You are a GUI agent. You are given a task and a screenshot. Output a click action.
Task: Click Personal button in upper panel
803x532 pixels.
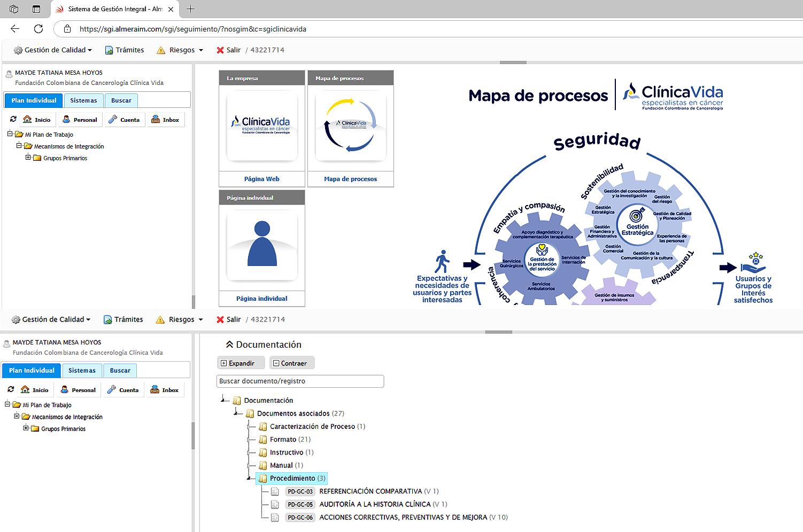[x=80, y=120]
